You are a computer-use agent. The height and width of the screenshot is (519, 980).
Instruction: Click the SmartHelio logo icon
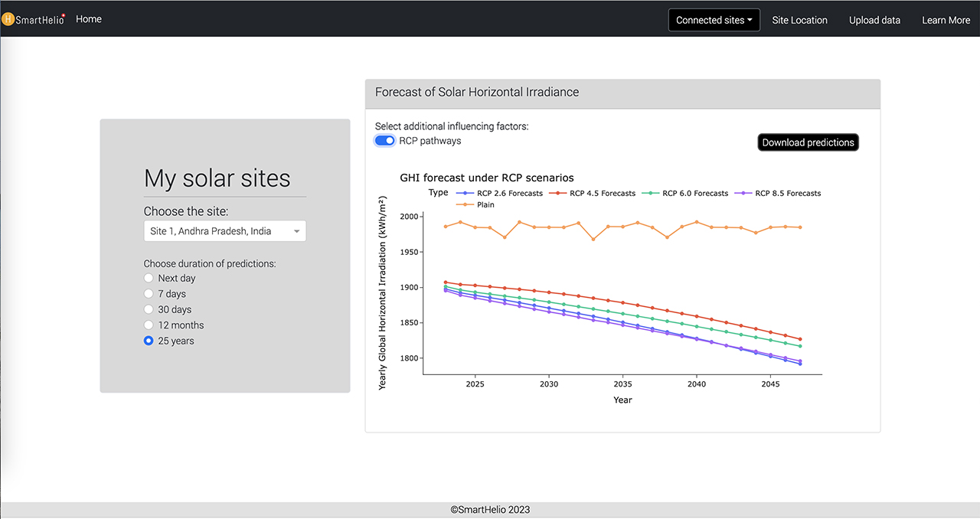(8, 19)
